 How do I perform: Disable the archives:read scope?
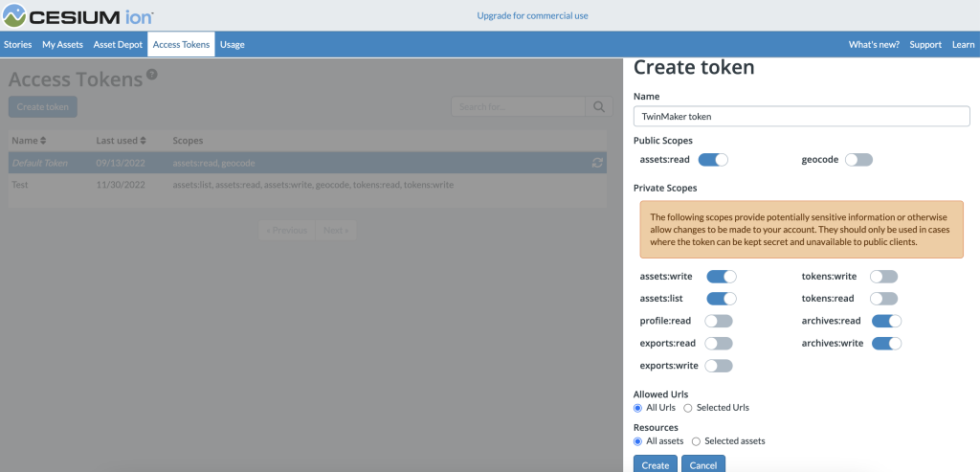[887, 322]
